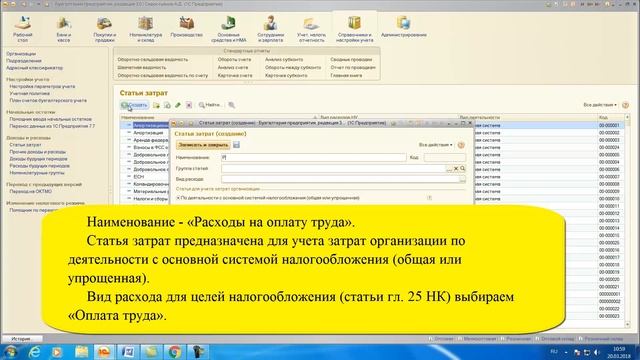Open Все действия menu in the dialog
The width and height of the screenshot is (640, 360).
435,145
